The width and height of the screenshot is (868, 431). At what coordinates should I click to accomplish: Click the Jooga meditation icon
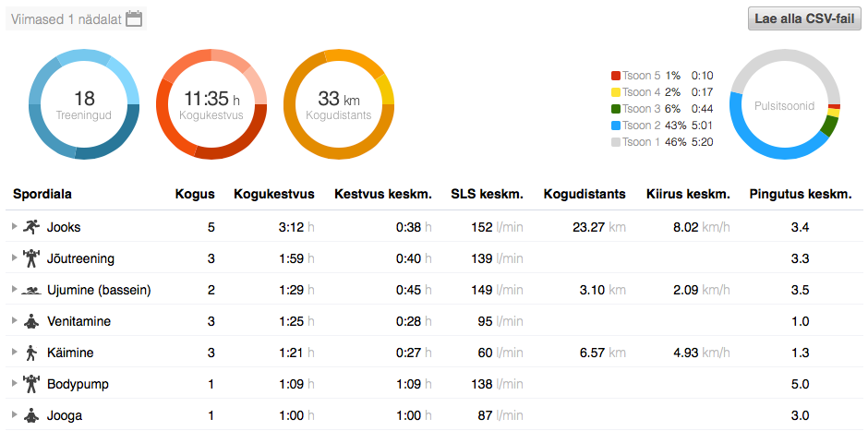point(31,415)
